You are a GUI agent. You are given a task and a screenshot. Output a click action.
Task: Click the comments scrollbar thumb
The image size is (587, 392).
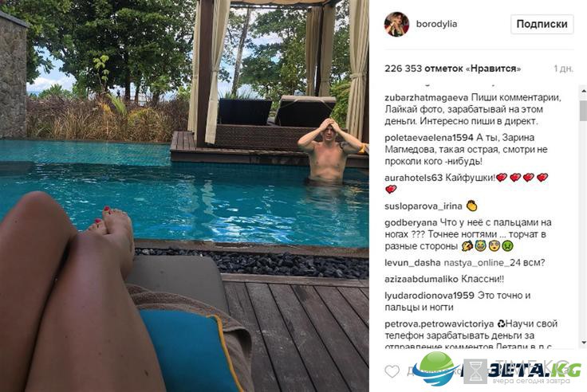pos(583,110)
